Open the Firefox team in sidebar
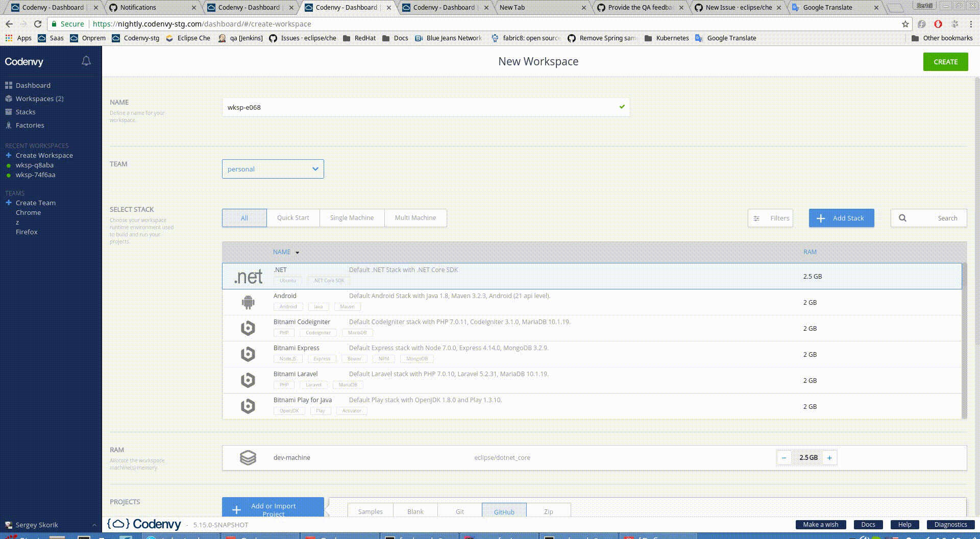980x539 pixels. pyautogui.click(x=27, y=232)
